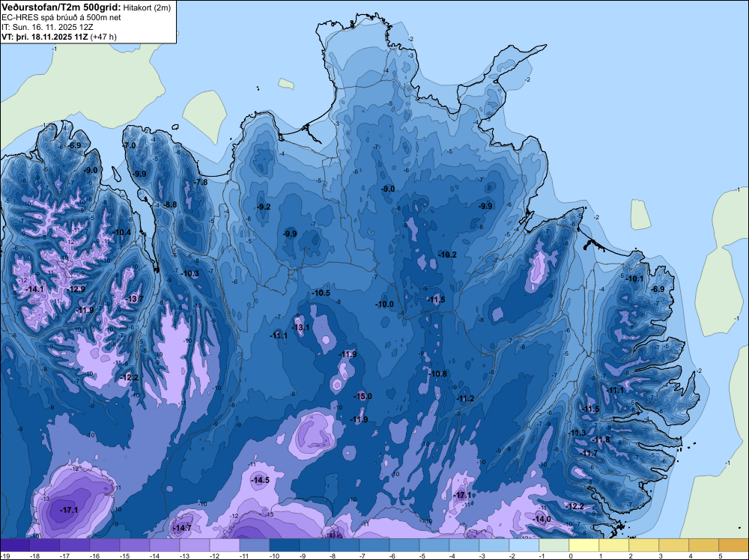749x560 pixels.
Task: Click the orange legend box labelled 5
Action: point(734,545)
